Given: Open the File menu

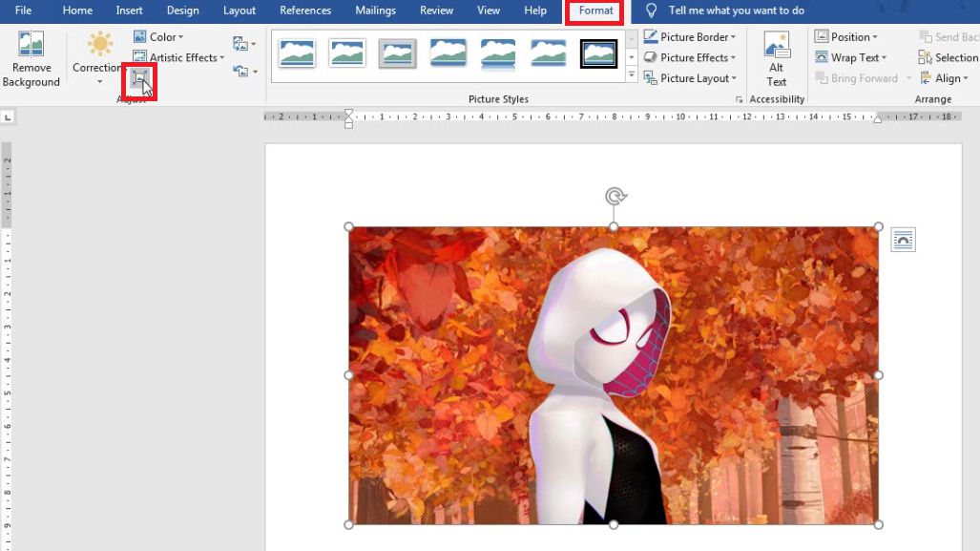Looking at the screenshot, I should click(x=23, y=11).
